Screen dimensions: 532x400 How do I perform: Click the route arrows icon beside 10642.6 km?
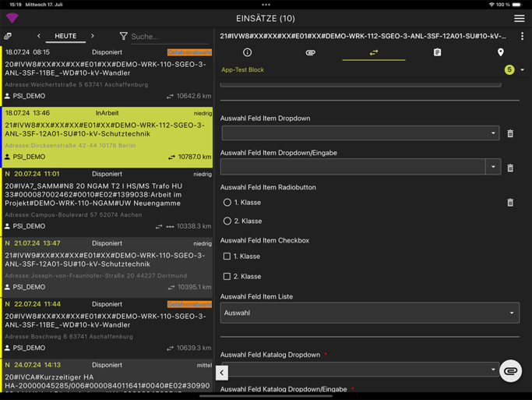[170, 97]
